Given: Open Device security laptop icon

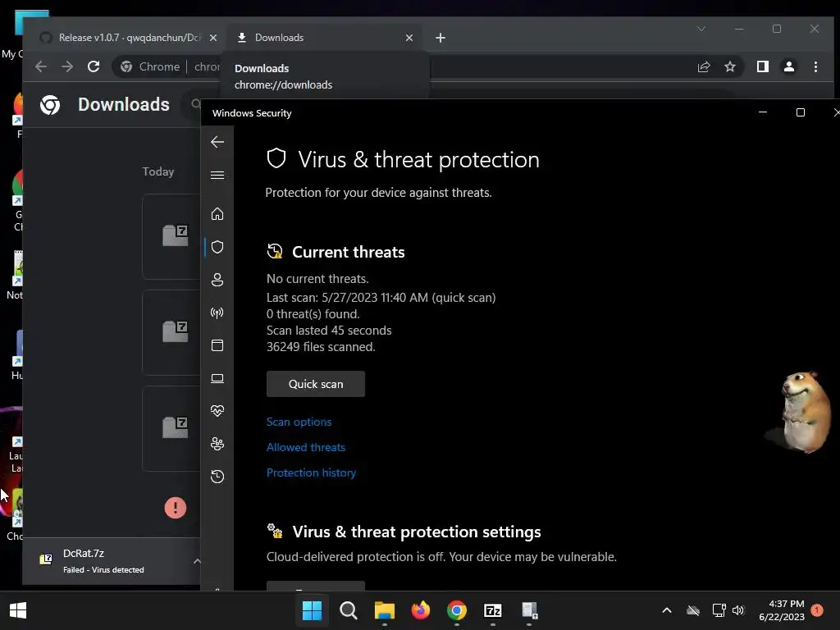Looking at the screenshot, I should click(x=217, y=379).
